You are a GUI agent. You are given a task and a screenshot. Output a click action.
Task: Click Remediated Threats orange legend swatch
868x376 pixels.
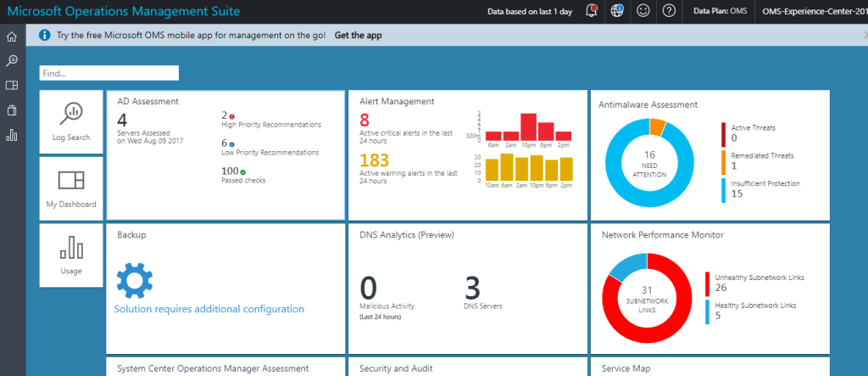point(724,162)
